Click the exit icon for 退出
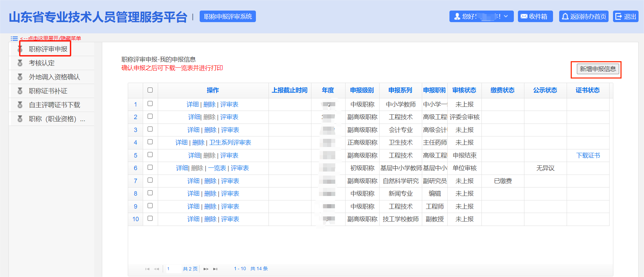644x277 pixels. click(618, 16)
